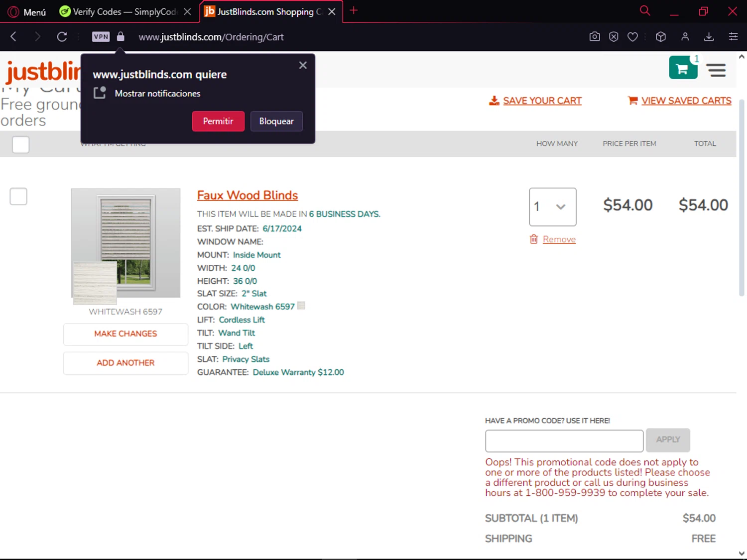
Task: Close the JustBlinds.com tab
Action: click(332, 11)
